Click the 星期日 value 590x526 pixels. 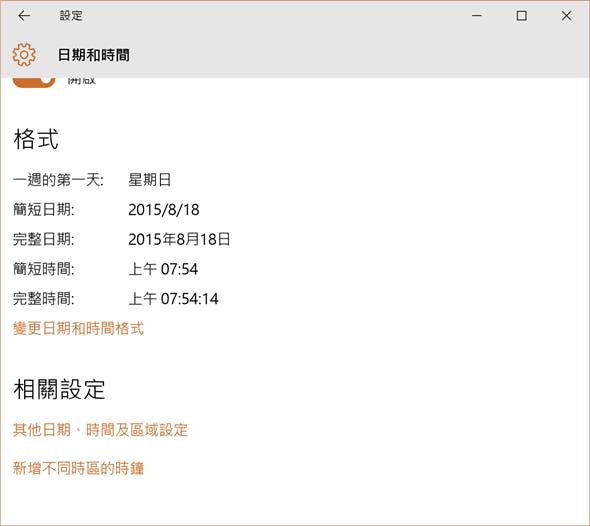point(150,180)
